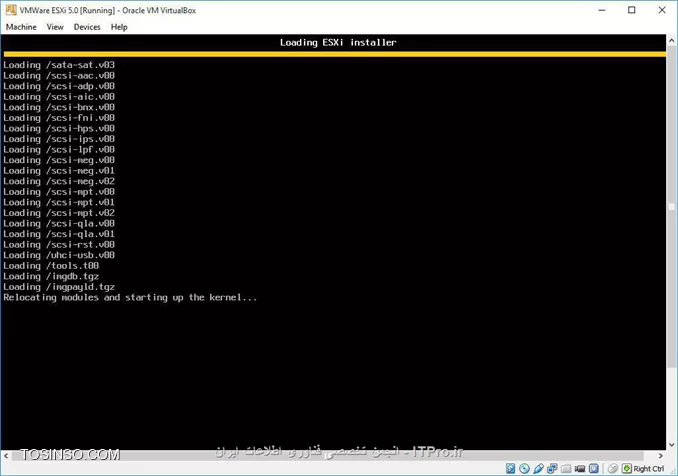This screenshot has width=678, height=476.
Task: Click the virtualization features status icon
Action: pos(594,468)
